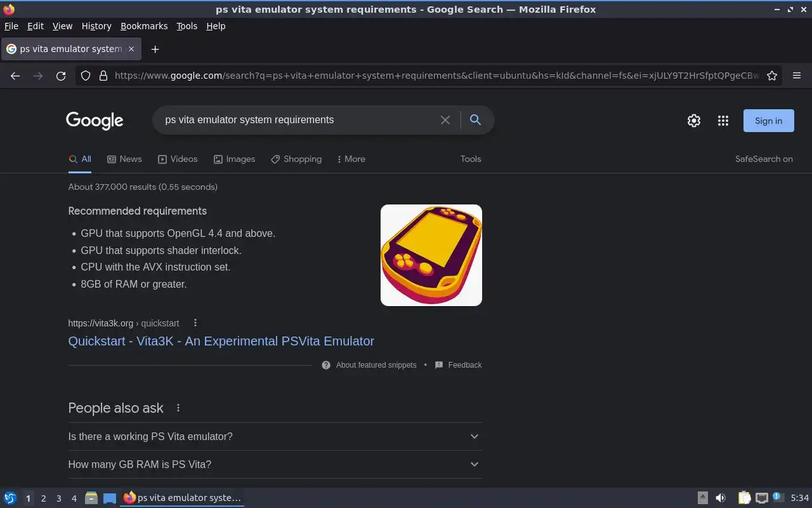
Task: Show the desktop from taskbar
Action: [x=110, y=498]
